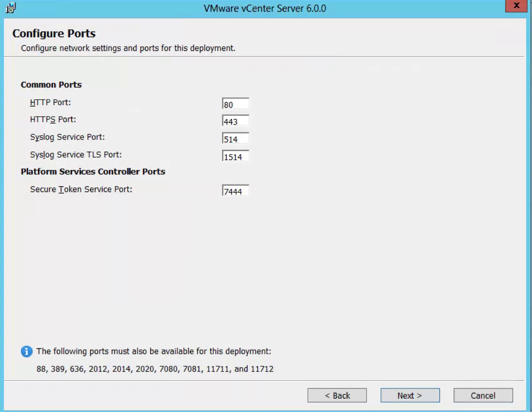
Task: Proceed with the Next button
Action: [410, 395]
